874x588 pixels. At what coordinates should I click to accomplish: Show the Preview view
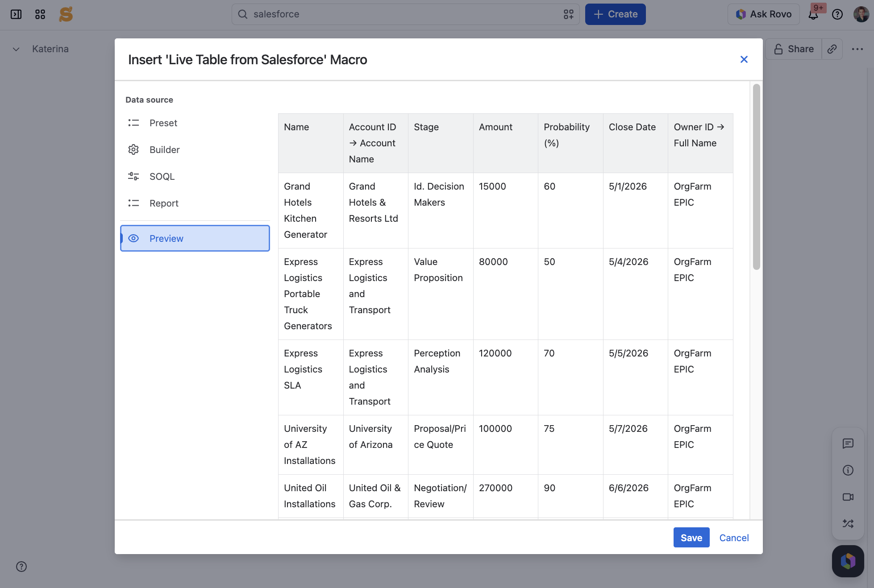pyautogui.click(x=195, y=238)
